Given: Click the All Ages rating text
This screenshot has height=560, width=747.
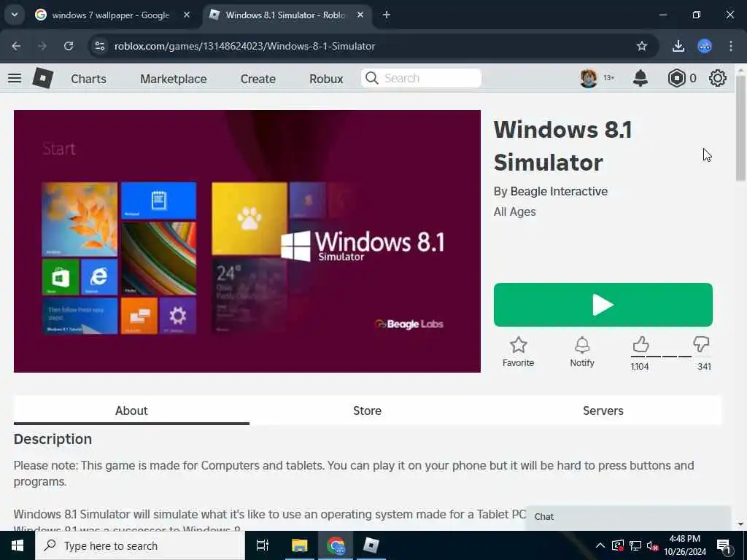Looking at the screenshot, I should click(514, 212).
